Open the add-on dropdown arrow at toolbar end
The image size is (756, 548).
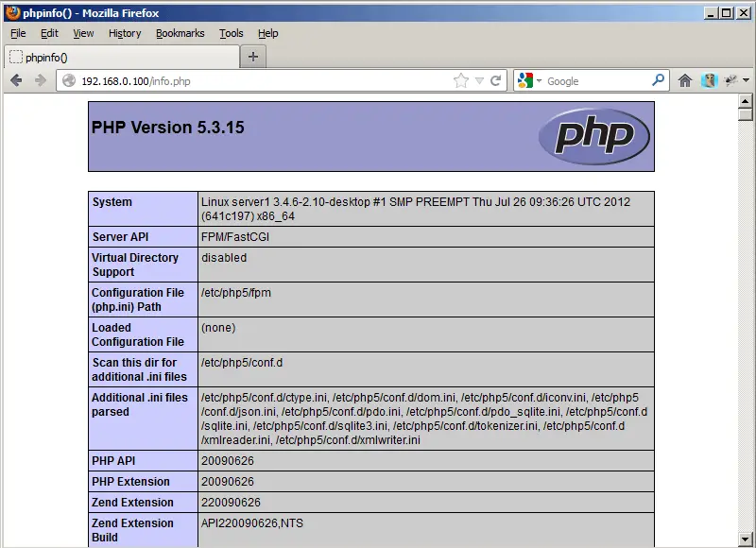point(746,80)
